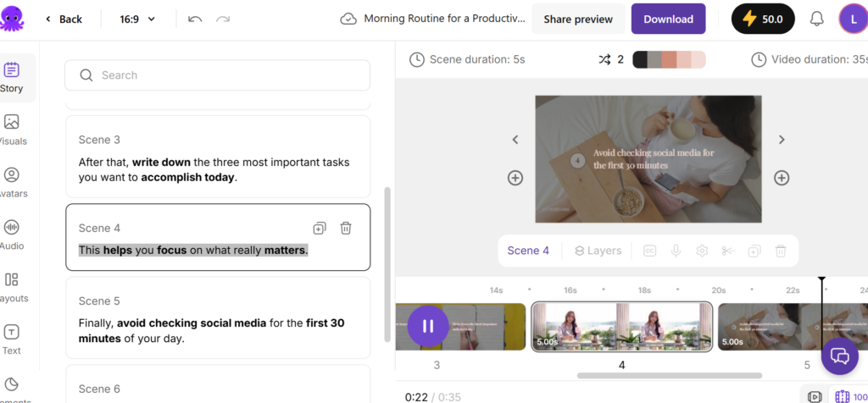Toggle closed captions for Scene 4
The width and height of the screenshot is (868, 403).
coord(650,251)
